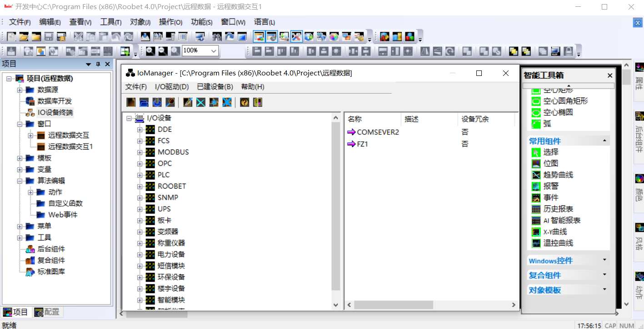Open the 100% zoom level dropdown
Image resolution: width=644 pixels, height=329 pixels.
coord(213,51)
